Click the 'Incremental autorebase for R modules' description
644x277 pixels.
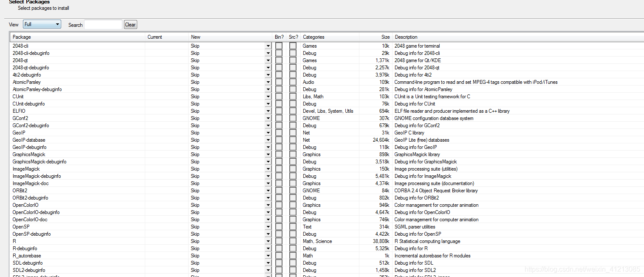(x=432, y=256)
